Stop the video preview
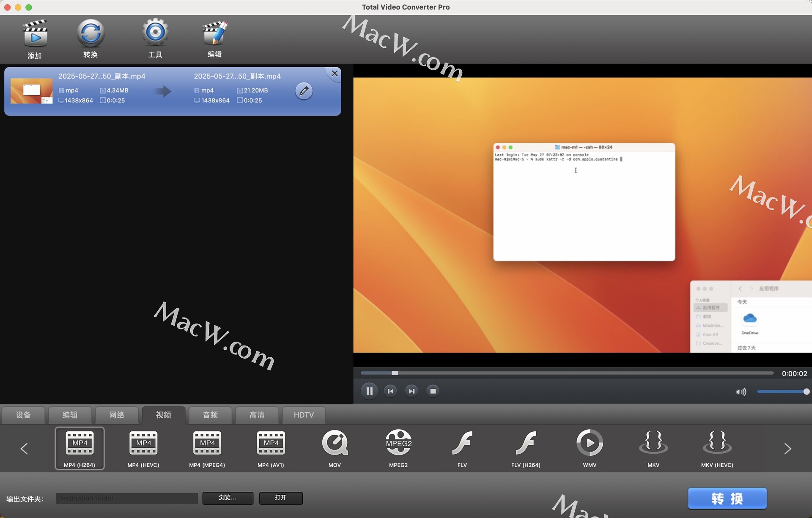Image resolution: width=812 pixels, height=518 pixels. 433,391
